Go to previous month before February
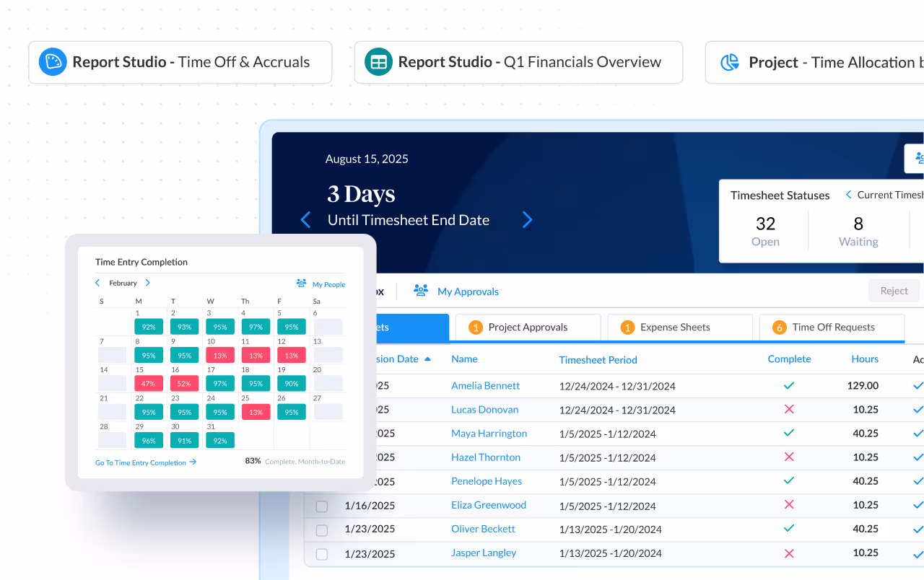This screenshot has width=924, height=580. pos(98,283)
